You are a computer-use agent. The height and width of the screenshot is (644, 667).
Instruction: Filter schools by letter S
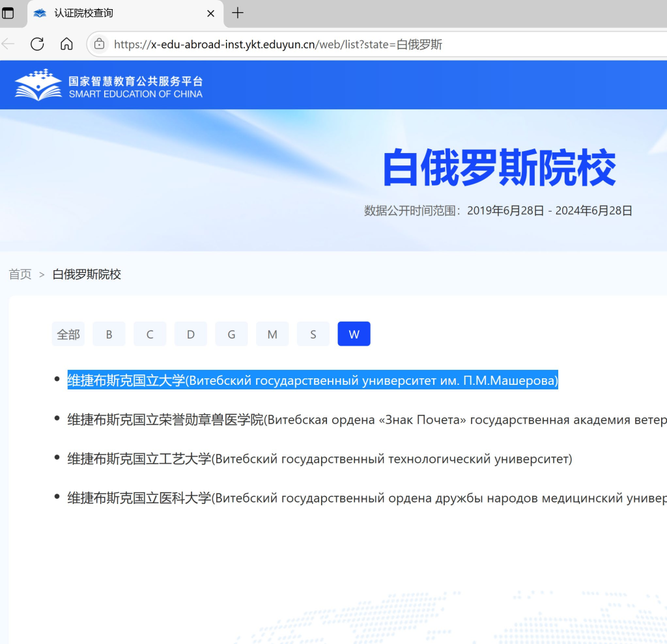tap(313, 334)
